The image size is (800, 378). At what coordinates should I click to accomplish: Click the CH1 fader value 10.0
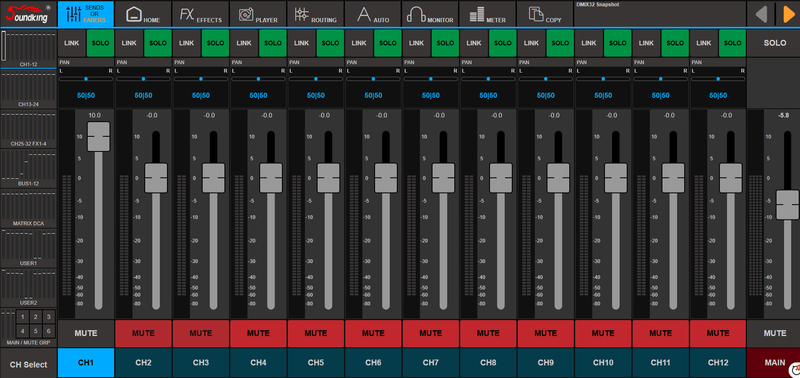coord(95,115)
